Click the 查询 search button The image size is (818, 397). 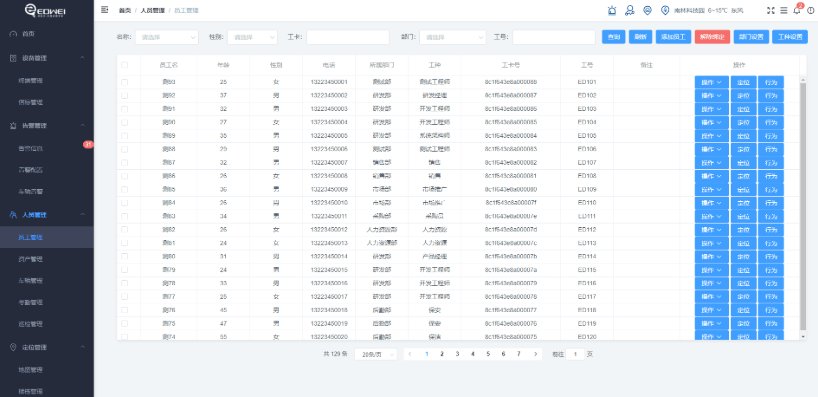(x=614, y=37)
